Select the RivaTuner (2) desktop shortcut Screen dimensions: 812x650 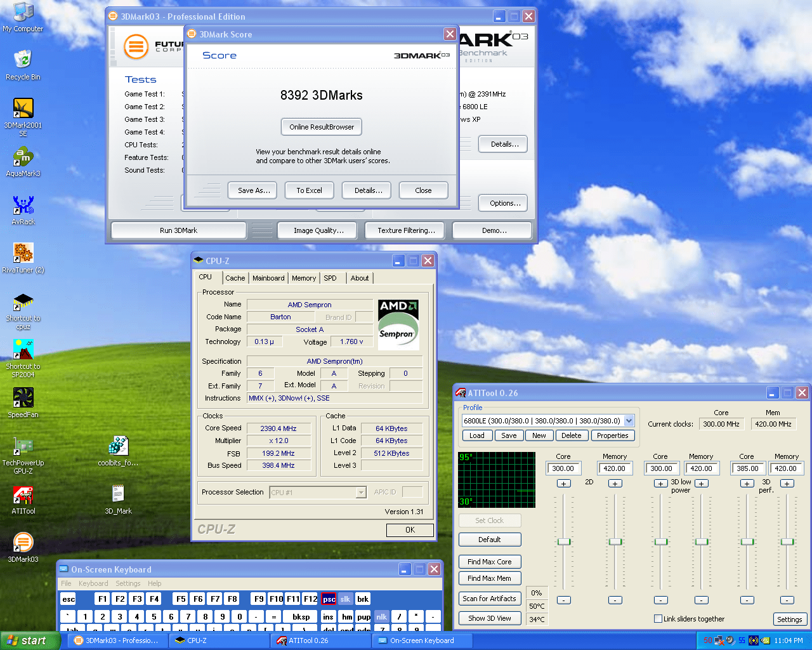[x=23, y=258]
